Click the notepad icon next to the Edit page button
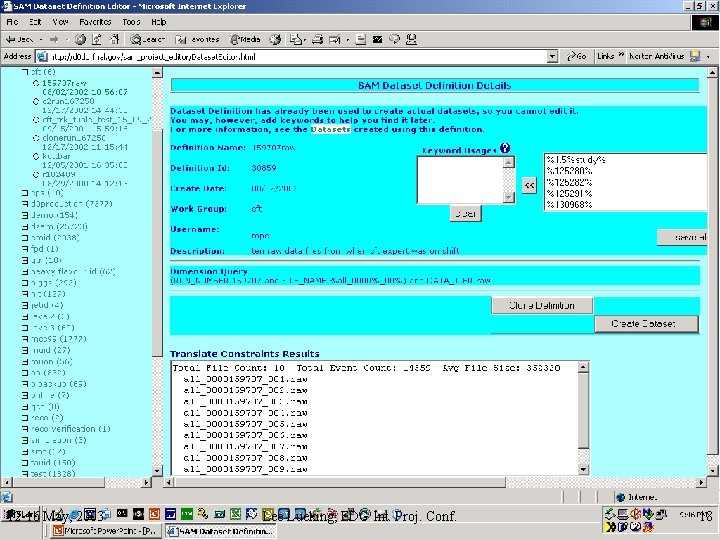Image resolution: width=720 pixels, height=540 pixels. pyautogui.click(x=361, y=39)
